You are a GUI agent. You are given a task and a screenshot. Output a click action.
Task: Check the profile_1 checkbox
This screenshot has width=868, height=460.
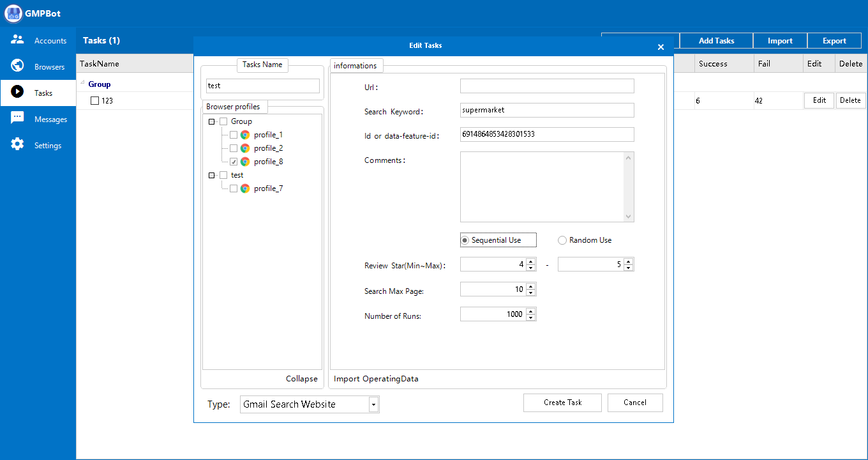pyautogui.click(x=234, y=135)
